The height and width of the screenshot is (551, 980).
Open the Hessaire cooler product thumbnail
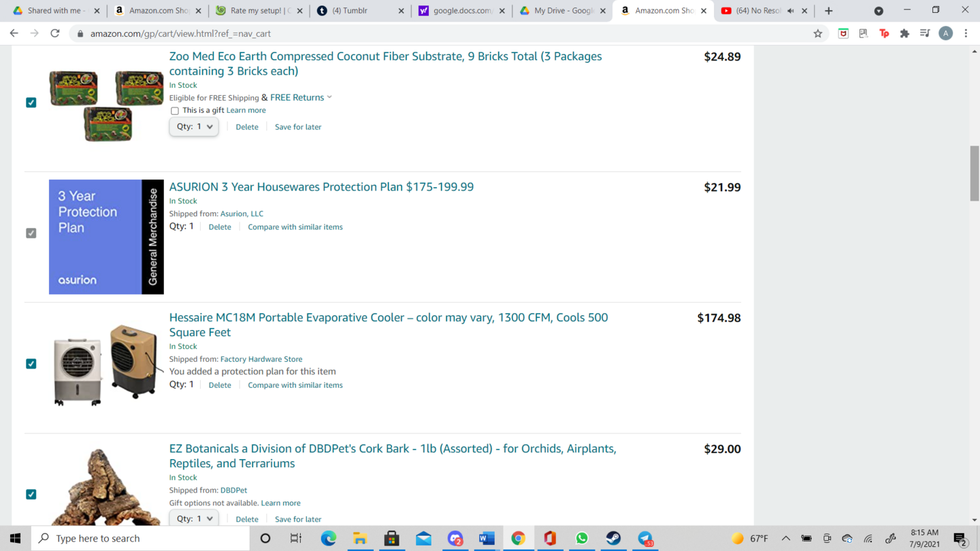106,364
